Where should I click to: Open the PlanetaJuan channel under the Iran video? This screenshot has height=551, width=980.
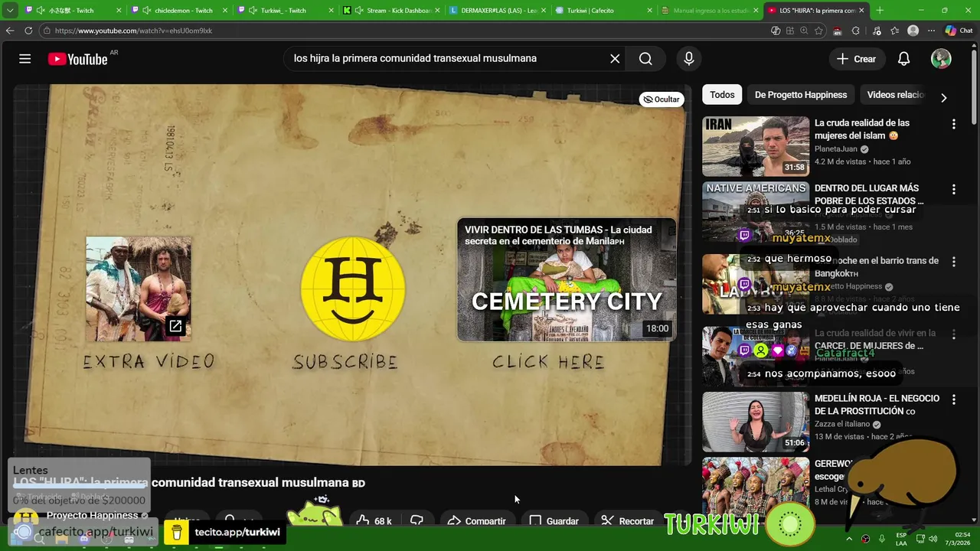[x=835, y=149]
